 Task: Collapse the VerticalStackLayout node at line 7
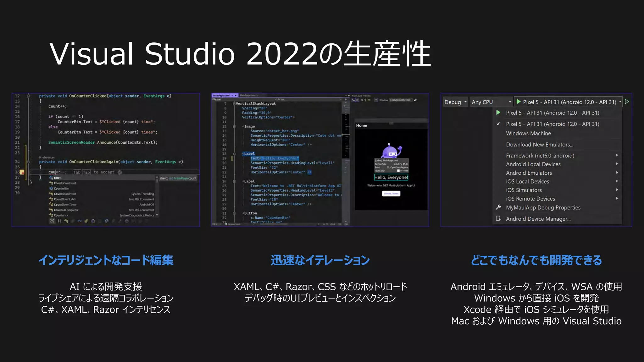click(234, 103)
